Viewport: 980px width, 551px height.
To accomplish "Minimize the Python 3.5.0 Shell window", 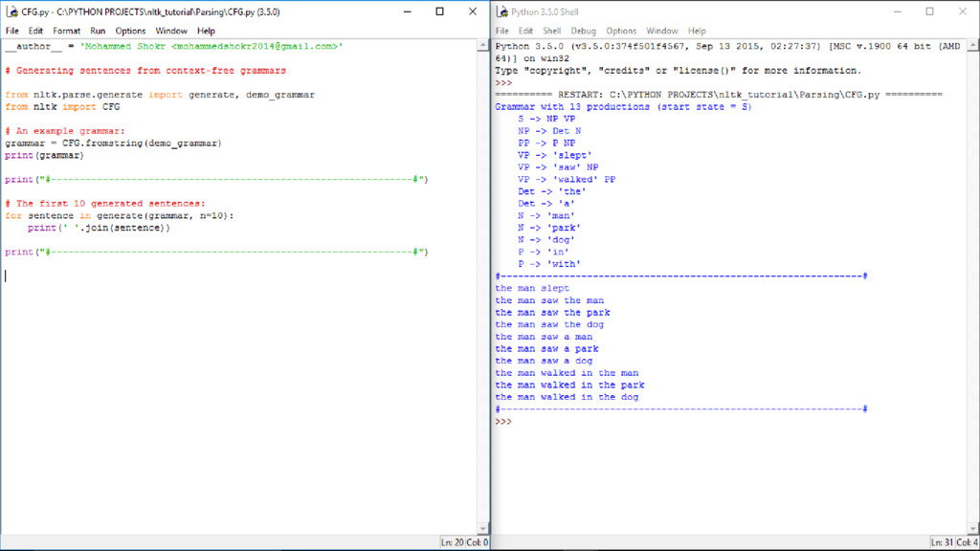I will tap(895, 11).
